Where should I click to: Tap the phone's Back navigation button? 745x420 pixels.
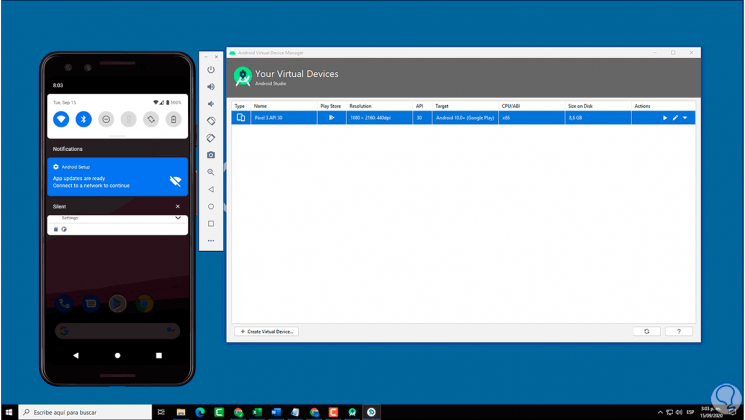(76, 355)
